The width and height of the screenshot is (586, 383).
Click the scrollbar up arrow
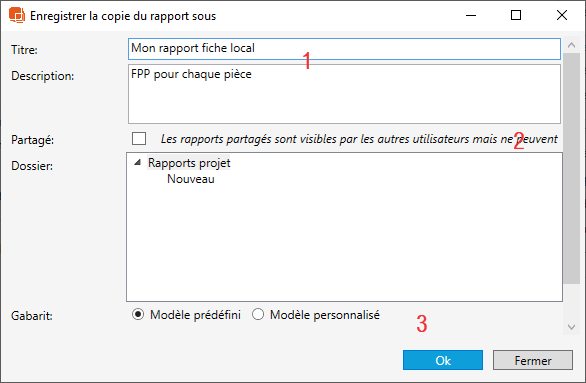tap(571, 45)
